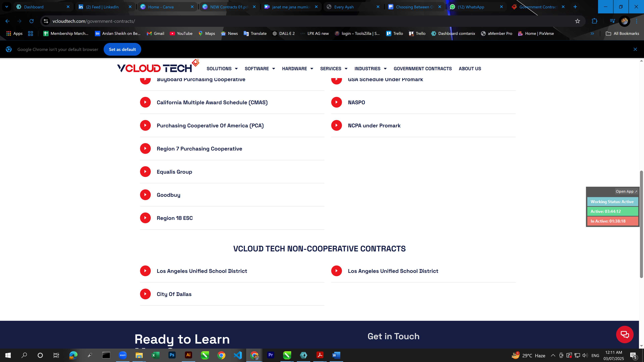The height and width of the screenshot is (362, 644).
Task: Open the weather widget showing 29°C Haze
Action: point(528,355)
